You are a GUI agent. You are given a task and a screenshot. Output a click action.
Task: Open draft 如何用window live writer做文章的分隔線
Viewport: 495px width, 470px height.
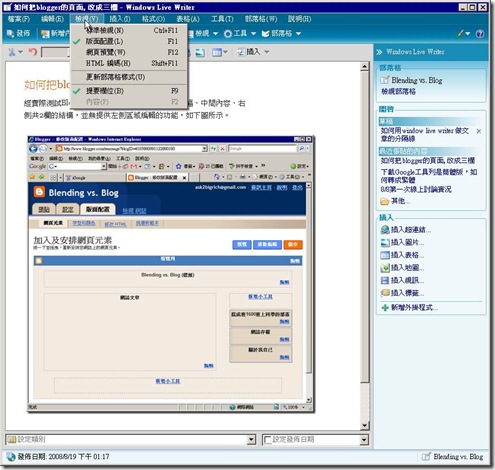point(425,134)
